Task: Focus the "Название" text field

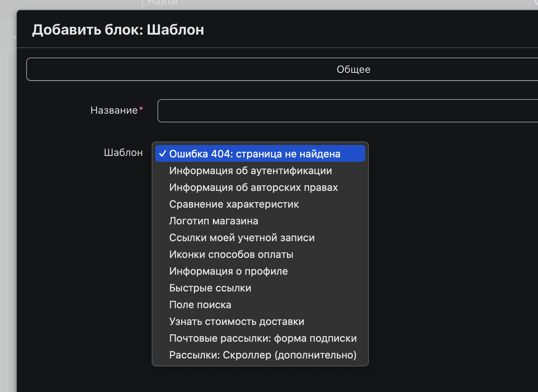Action: tap(348, 111)
